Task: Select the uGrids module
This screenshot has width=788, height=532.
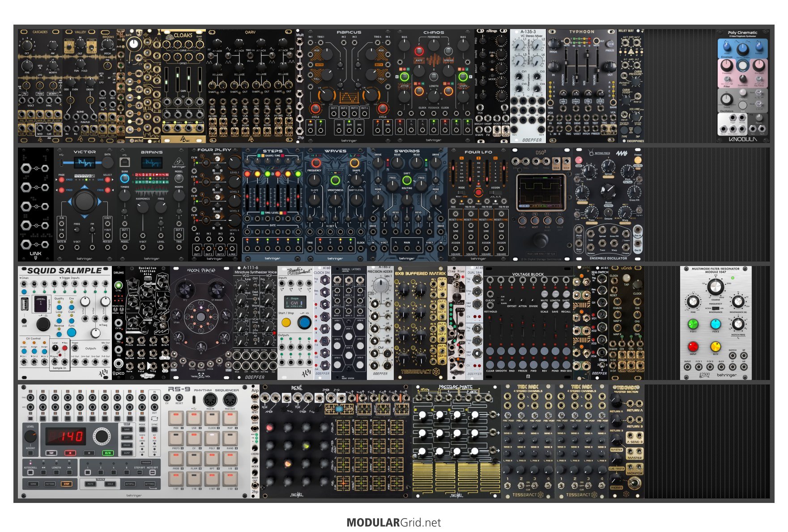Action: coord(626,323)
